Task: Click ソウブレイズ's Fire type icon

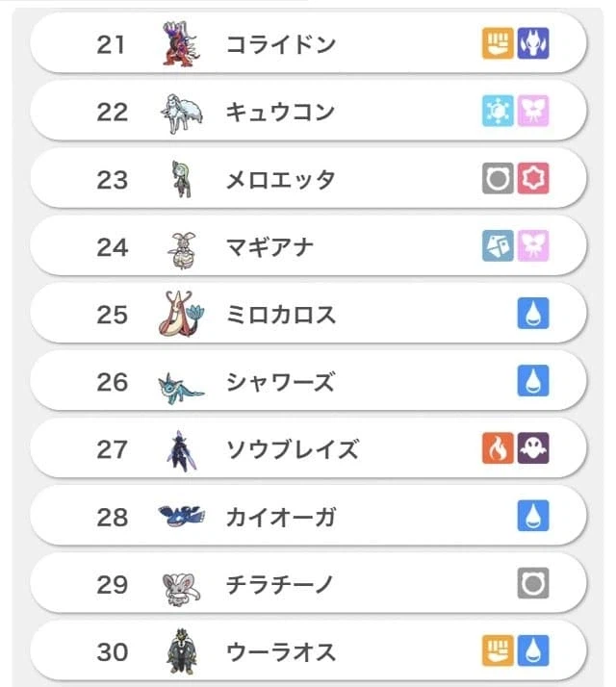Action: 498,448
